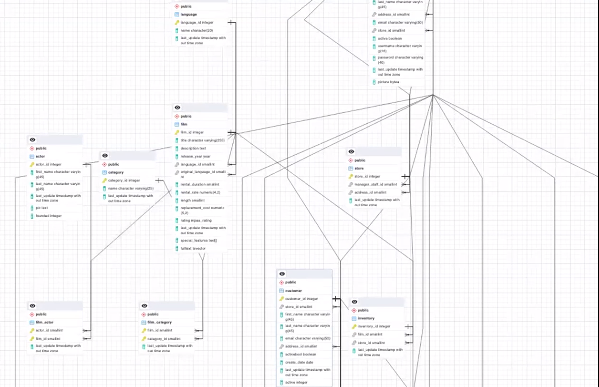The height and width of the screenshot is (387, 599).
Task: Toggle the eye icon on the inventory table
Action: 355,302
